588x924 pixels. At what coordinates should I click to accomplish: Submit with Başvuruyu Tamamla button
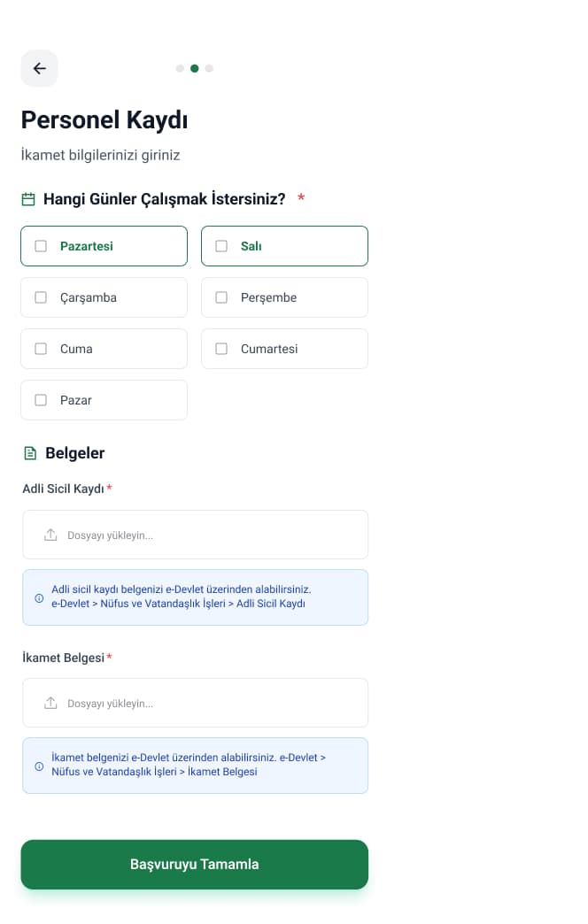coord(195,864)
